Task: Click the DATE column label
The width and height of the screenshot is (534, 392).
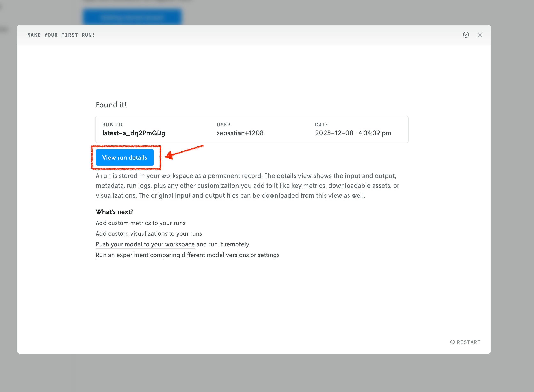Action: click(321, 125)
